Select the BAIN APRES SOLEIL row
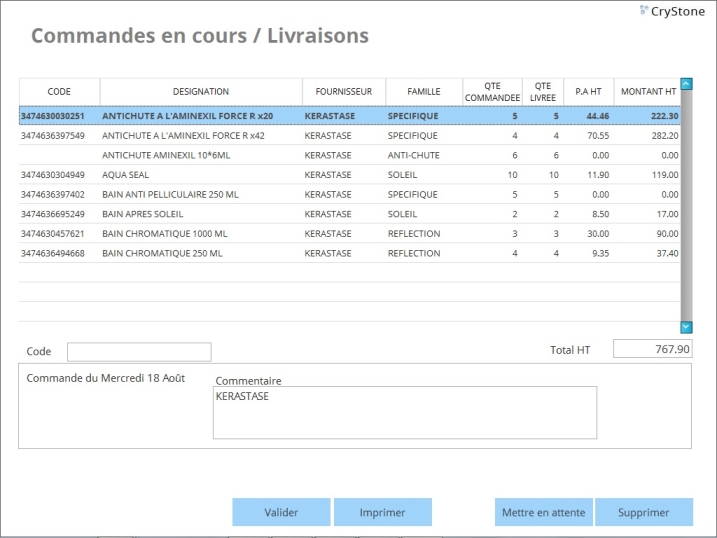Image resolution: width=717 pixels, height=538 pixels. [349, 214]
